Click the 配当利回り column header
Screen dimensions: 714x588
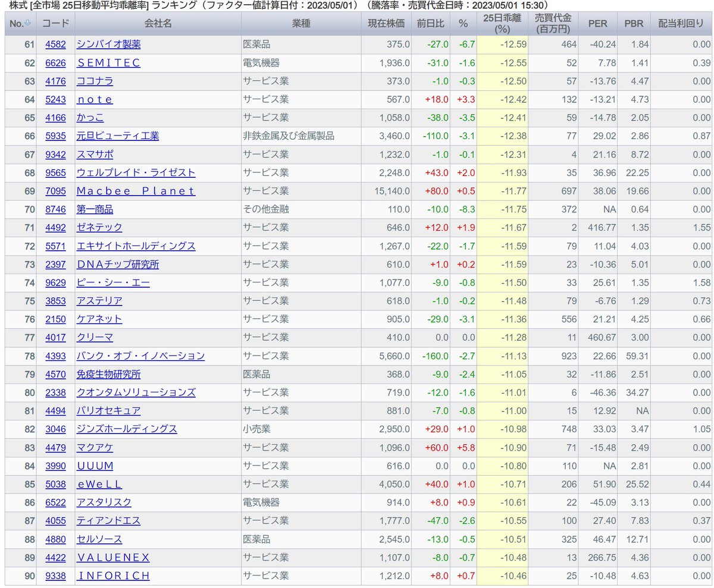click(682, 24)
